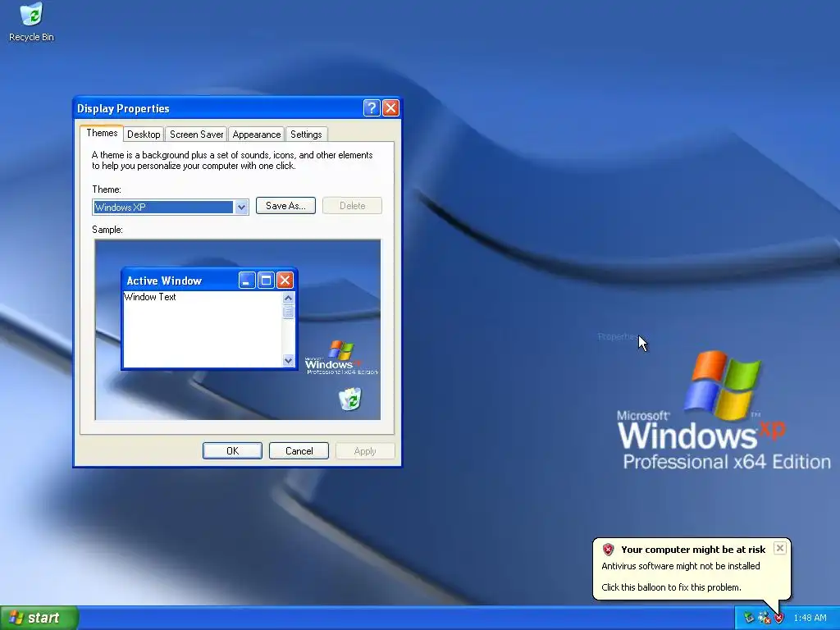Screen dimensions: 840x630
Task: Click the Apply button
Action: [x=365, y=451]
